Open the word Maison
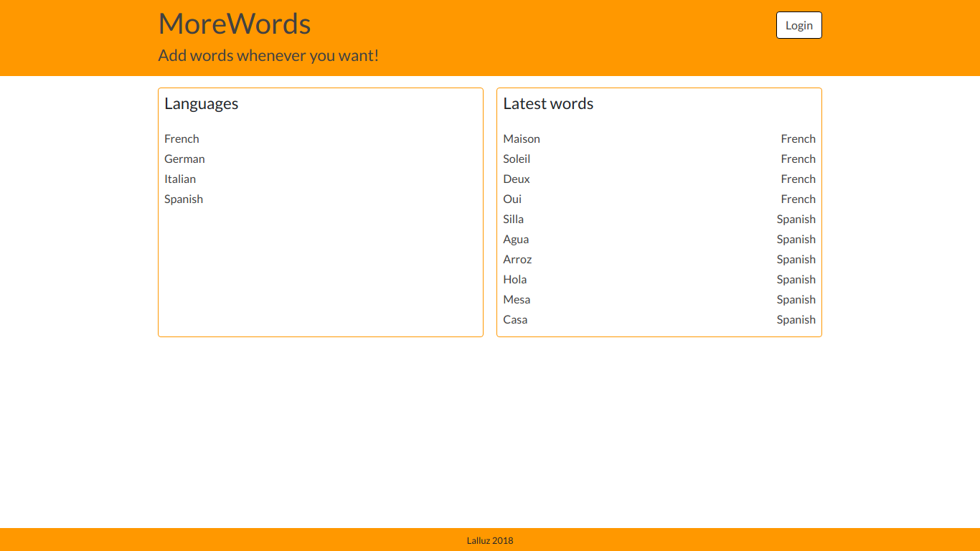980x551 pixels. [522, 138]
